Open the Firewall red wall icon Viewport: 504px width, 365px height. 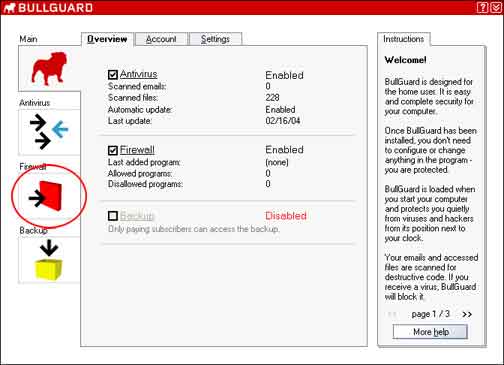click(x=46, y=196)
